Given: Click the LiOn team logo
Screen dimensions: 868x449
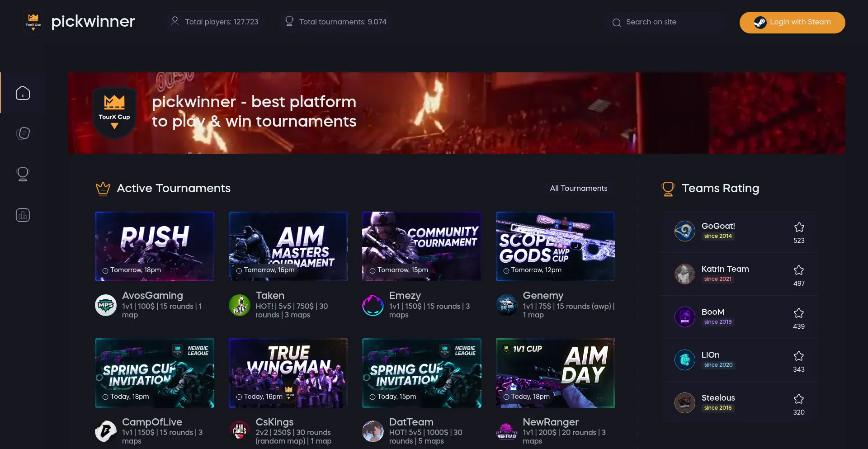Looking at the screenshot, I should (x=685, y=360).
